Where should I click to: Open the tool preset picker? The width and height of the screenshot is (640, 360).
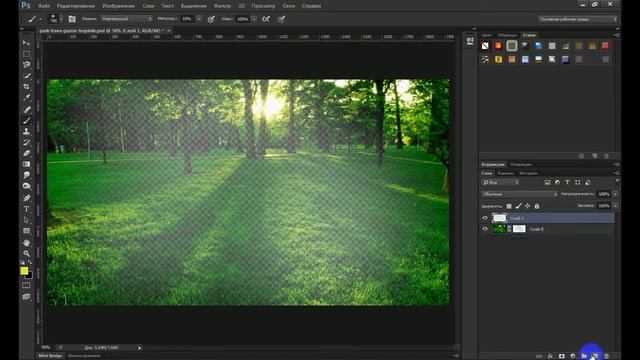click(34, 19)
